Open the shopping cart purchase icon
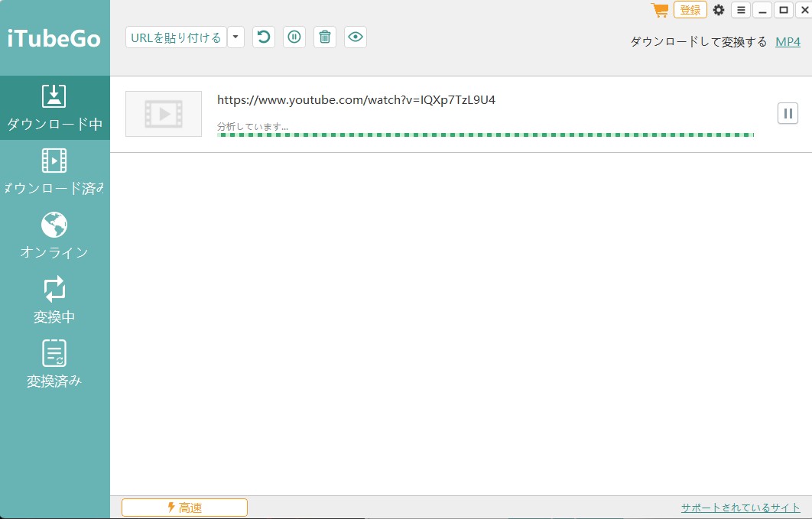Image resolution: width=812 pixels, height=519 pixels. [x=660, y=10]
